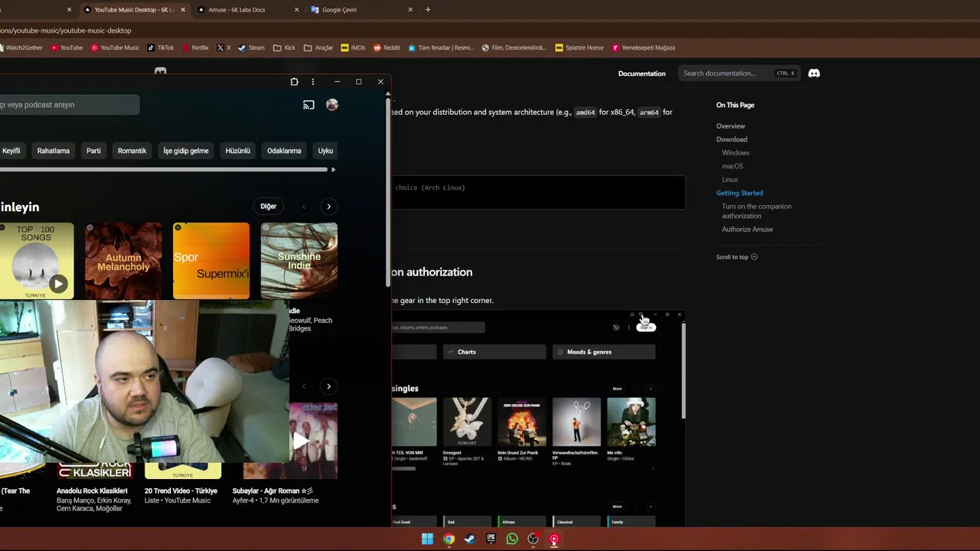Screen dimensions: 980x551
Task: Open the YouTube Music bookmark
Action: (x=115, y=47)
